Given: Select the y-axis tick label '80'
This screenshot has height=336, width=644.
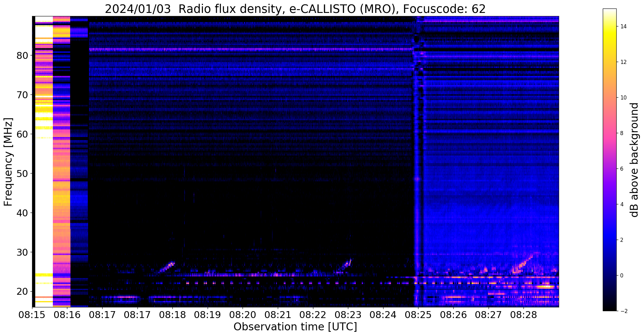Looking at the screenshot, I should click(x=22, y=56).
